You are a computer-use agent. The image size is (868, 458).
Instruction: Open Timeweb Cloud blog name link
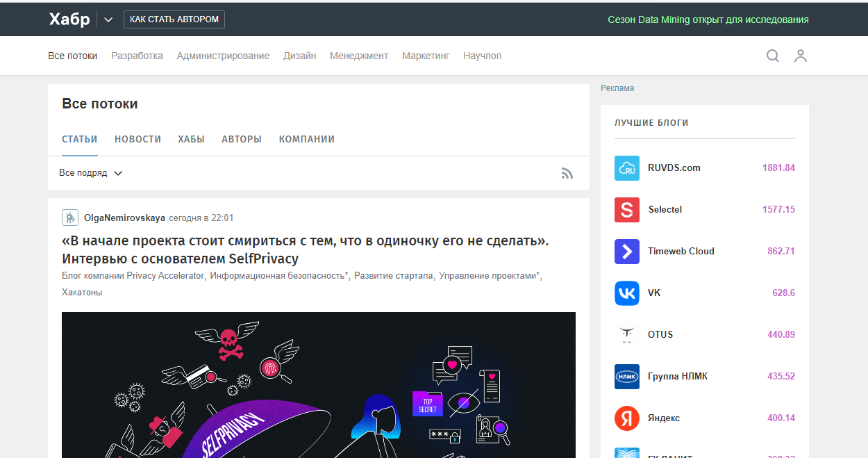pyautogui.click(x=681, y=252)
